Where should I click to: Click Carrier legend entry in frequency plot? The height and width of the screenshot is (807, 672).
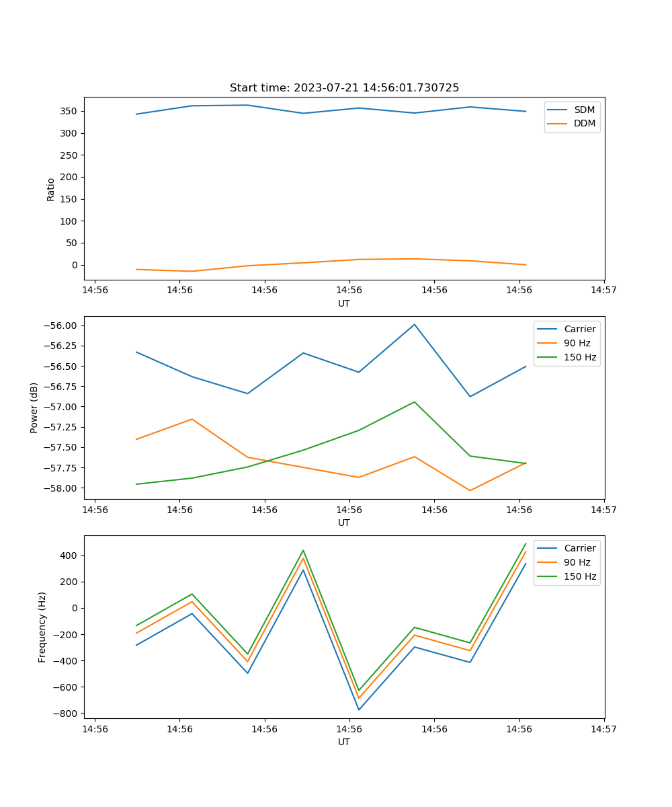(579, 548)
